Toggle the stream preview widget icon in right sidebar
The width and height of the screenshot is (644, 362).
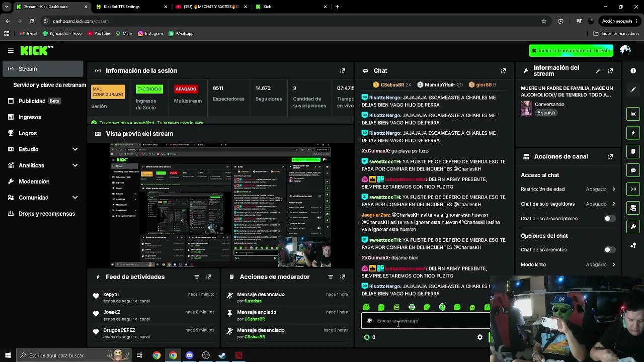pos(633,114)
